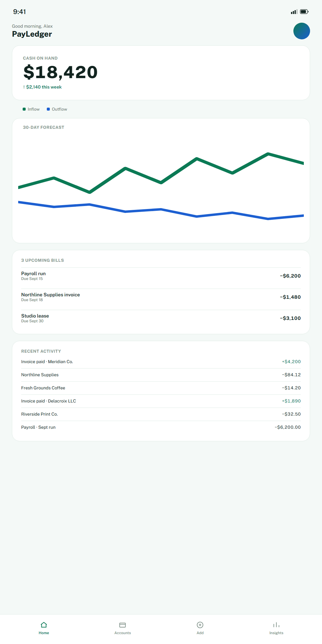
Task: Switch to the Accounts tab label
Action: (123, 633)
